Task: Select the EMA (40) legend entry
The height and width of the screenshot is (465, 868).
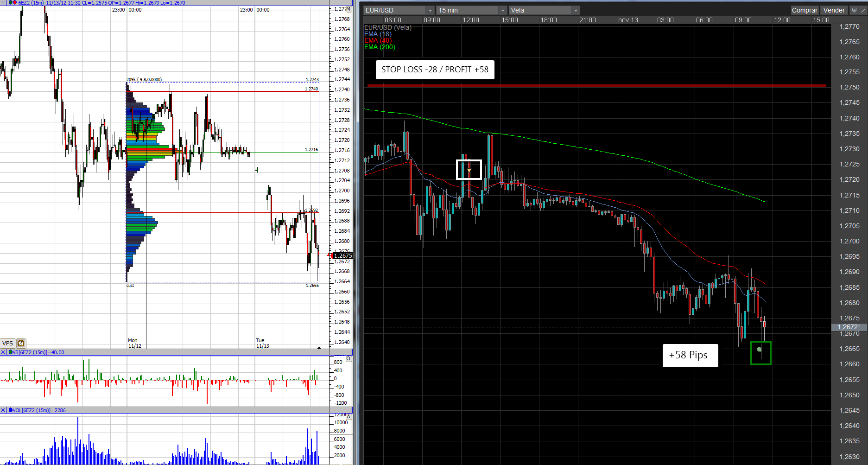Action: tap(378, 40)
